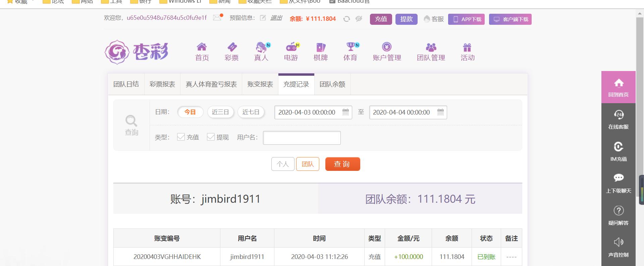Image resolution: width=644 pixels, height=266 pixels.
Task: Click 客户端下载 button
Action: [x=510, y=19]
